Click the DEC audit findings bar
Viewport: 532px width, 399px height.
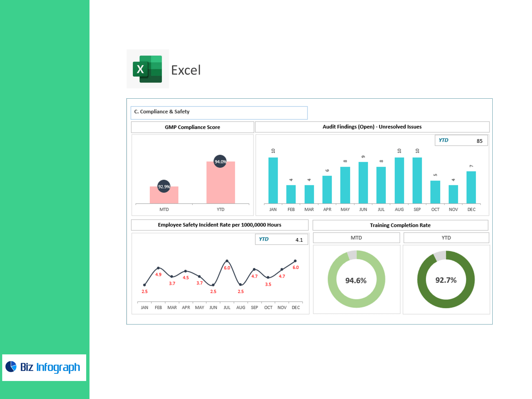[471, 187]
